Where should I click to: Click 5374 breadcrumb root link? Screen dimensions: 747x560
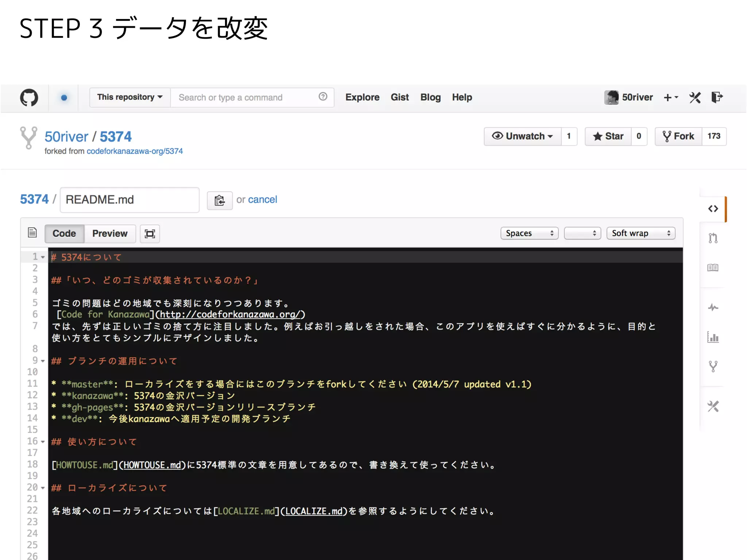tap(34, 199)
